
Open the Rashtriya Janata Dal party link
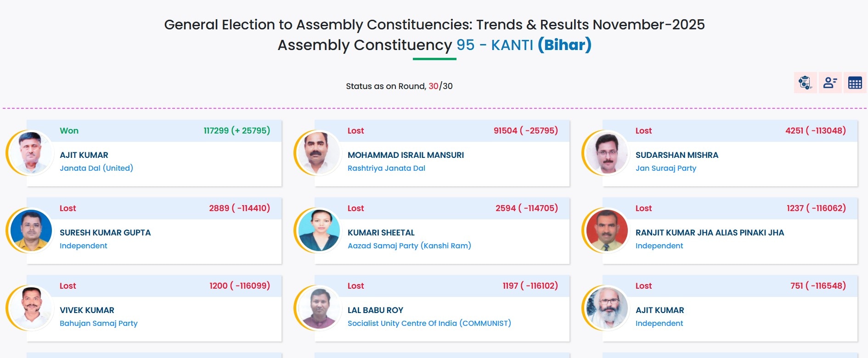386,168
